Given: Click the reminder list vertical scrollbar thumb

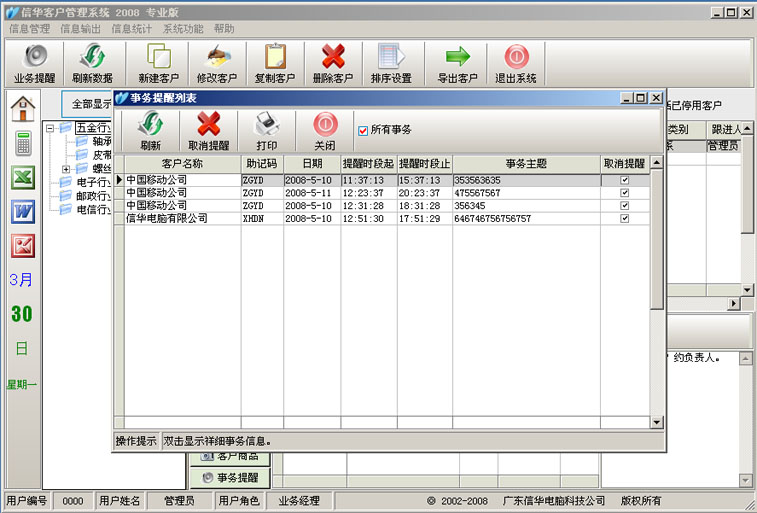Looking at the screenshot, I should [657, 239].
